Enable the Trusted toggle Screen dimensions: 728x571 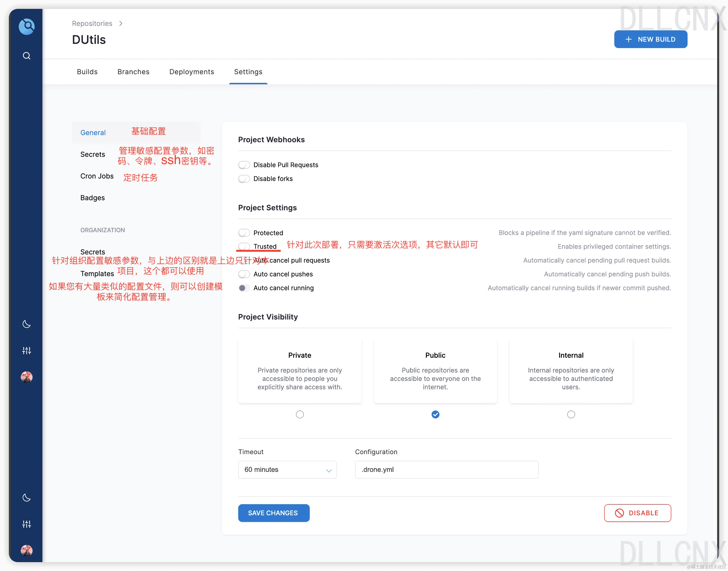coord(244,246)
